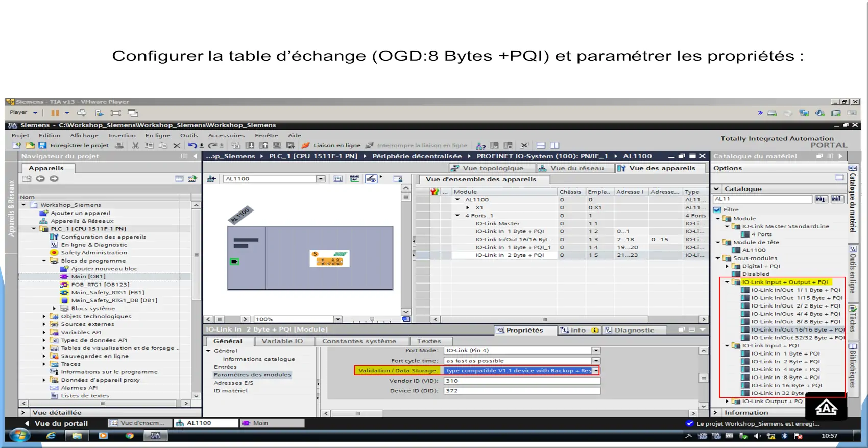
Task: Open the Fenêtre menu
Action: coord(267,135)
